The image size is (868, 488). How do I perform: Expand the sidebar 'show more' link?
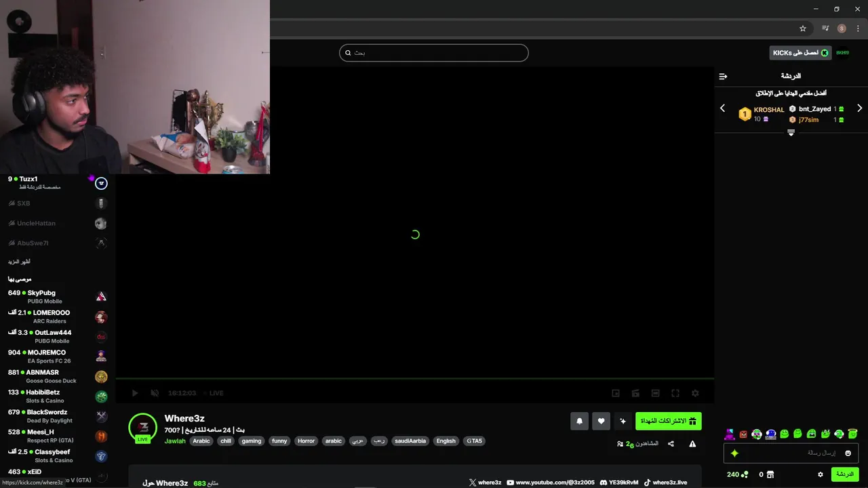pyautogui.click(x=19, y=262)
